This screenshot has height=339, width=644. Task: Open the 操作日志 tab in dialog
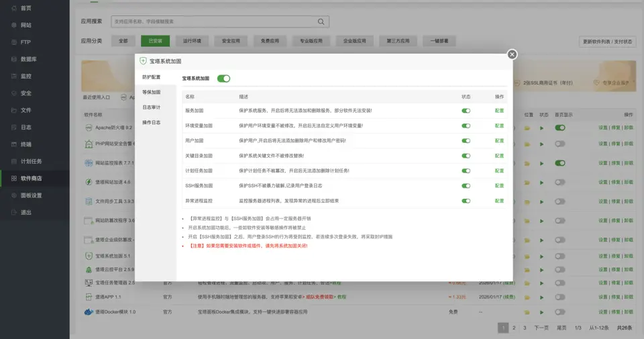click(156, 122)
